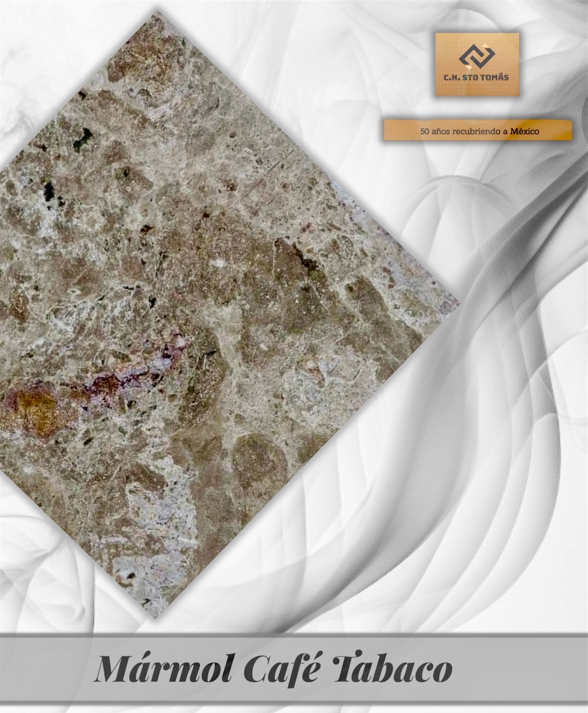
Task: Select the word "Mármol" in the title
Action: (x=163, y=669)
